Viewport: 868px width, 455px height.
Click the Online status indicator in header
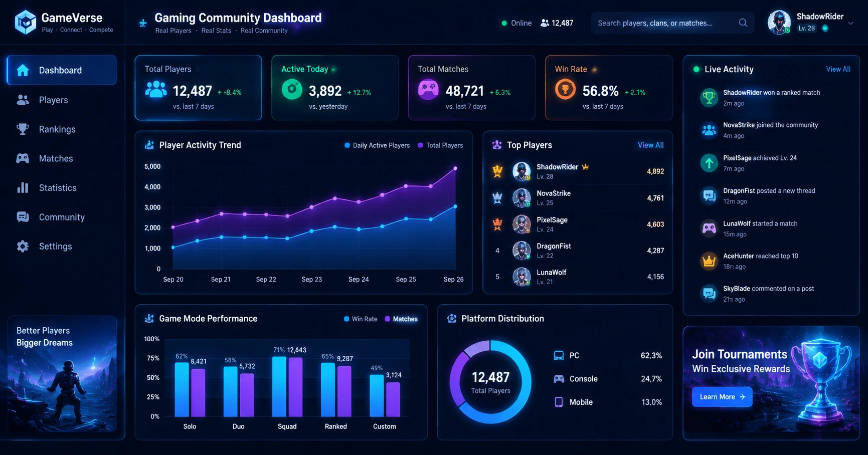[516, 23]
